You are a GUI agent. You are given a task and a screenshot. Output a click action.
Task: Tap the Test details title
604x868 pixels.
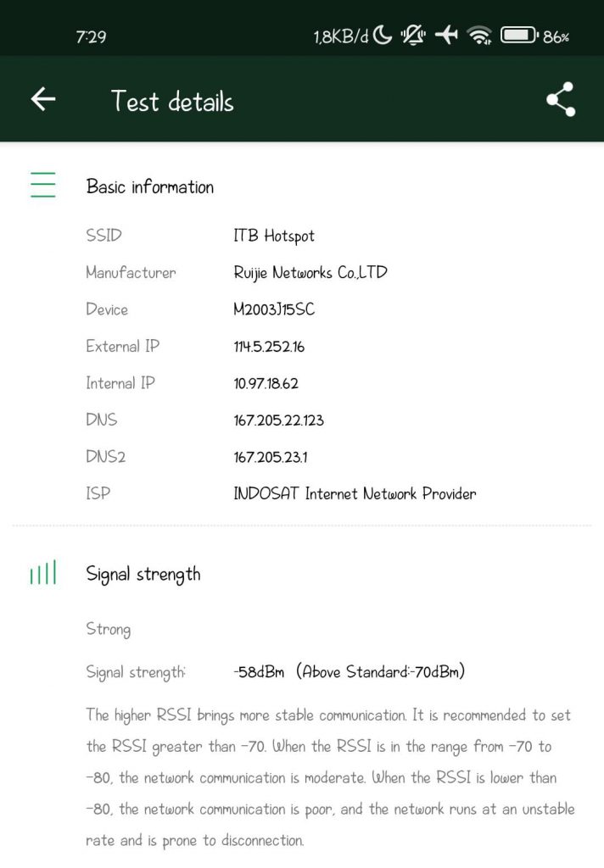pyautogui.click(x=172, y=102)
